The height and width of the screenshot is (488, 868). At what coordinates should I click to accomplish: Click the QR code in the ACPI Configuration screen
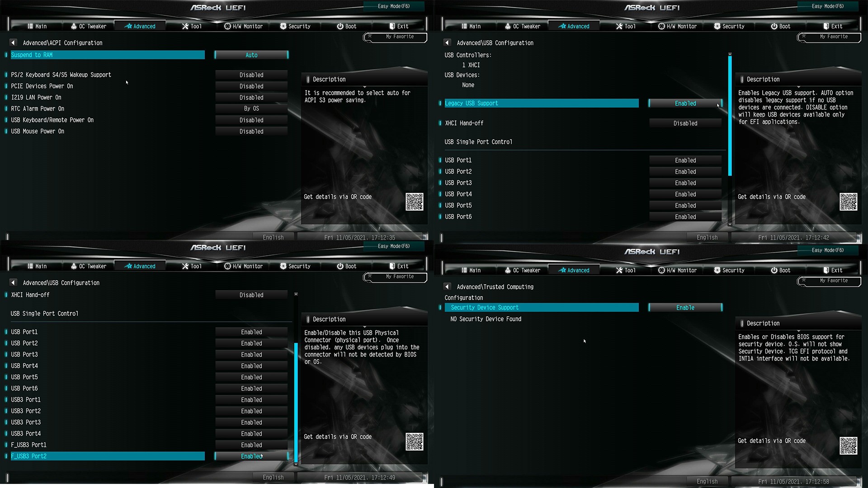tap(414, 202)
